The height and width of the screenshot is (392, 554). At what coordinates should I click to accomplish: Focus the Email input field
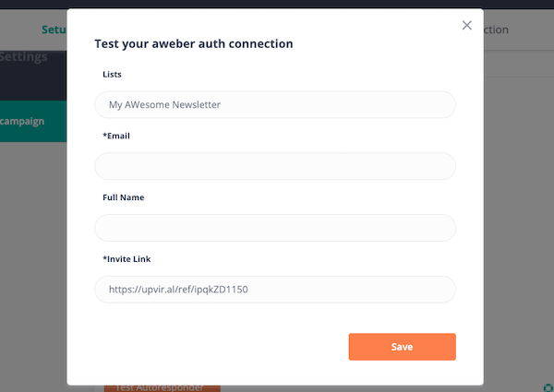275,166
